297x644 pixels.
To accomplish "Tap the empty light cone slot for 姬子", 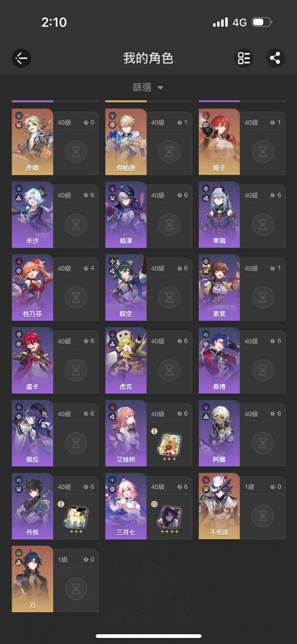I will pos(263,151).
